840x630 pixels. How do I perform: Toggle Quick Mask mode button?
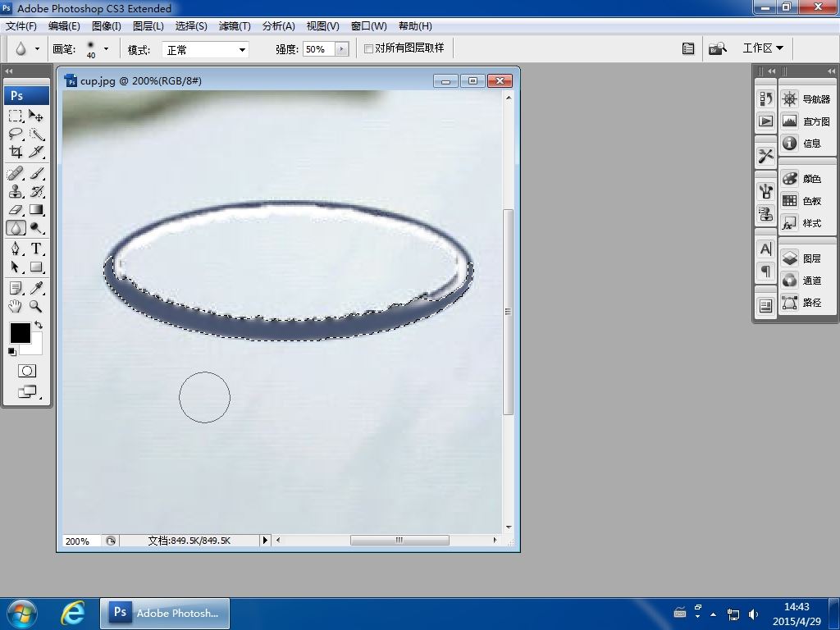coord(27,371)
